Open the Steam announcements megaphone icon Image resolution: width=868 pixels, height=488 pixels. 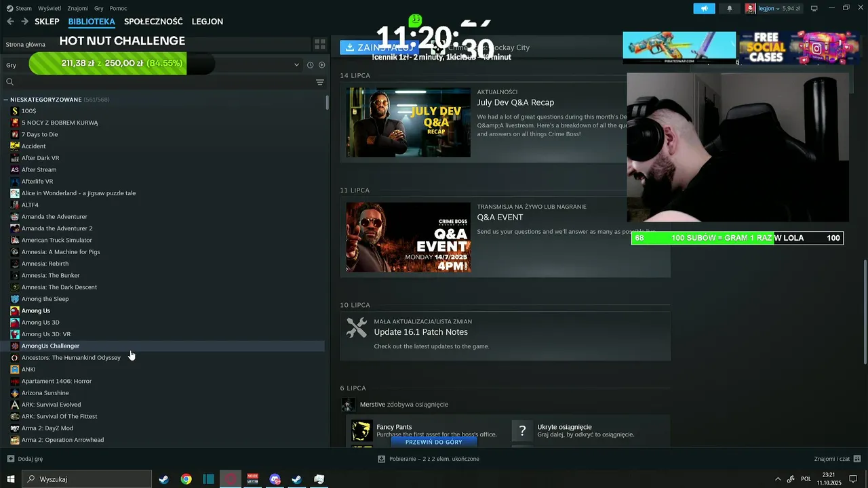pyautogui.click(x=704, y=8)
